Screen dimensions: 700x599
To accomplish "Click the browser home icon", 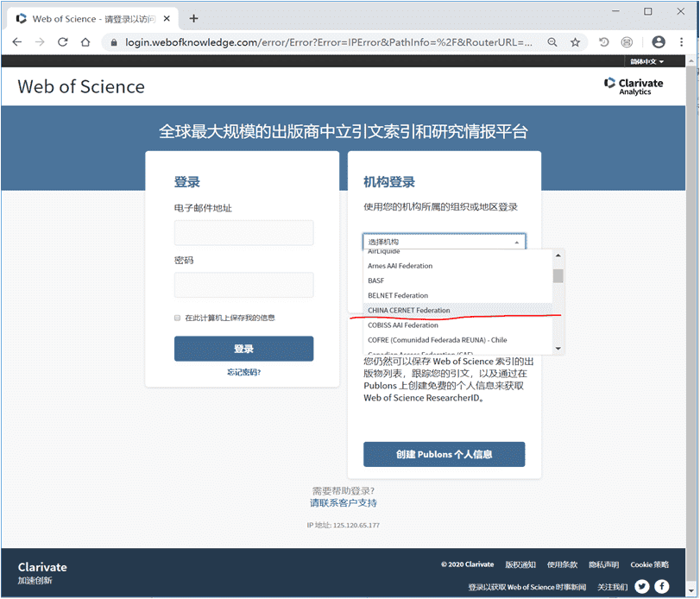I will [x=85, y=41].
